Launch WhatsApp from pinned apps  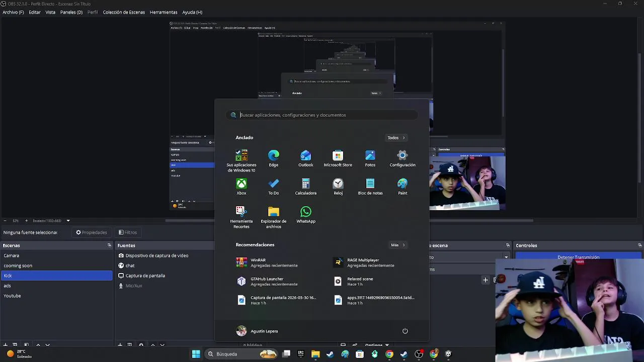[x=305, y=215]
